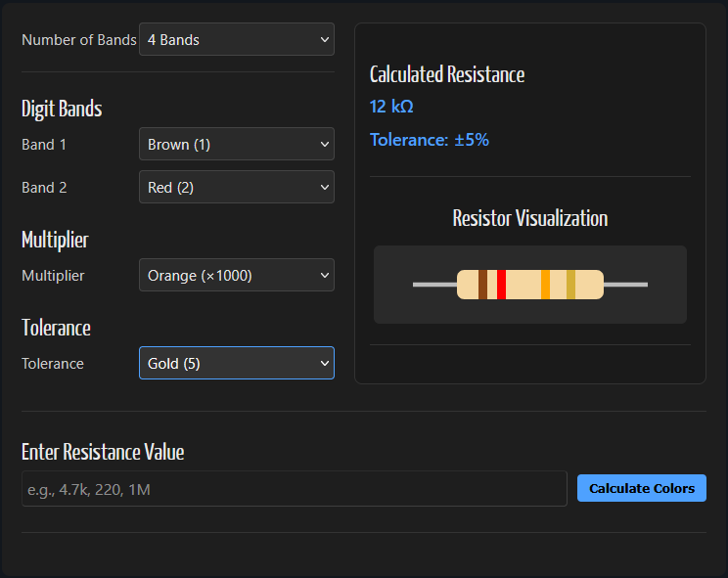Click the Number of Bands label
The image size is (728, 578).
(x=79, y=40)
